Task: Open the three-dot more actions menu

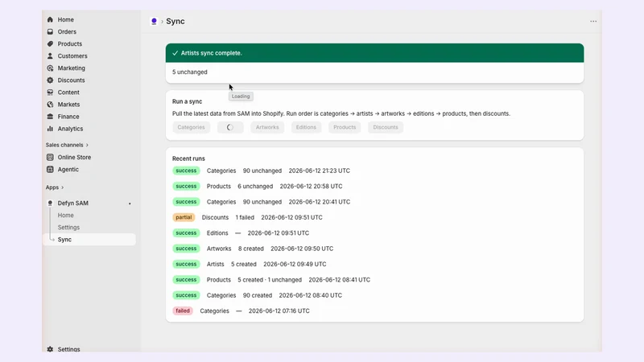Action: [x=593, y=22]
